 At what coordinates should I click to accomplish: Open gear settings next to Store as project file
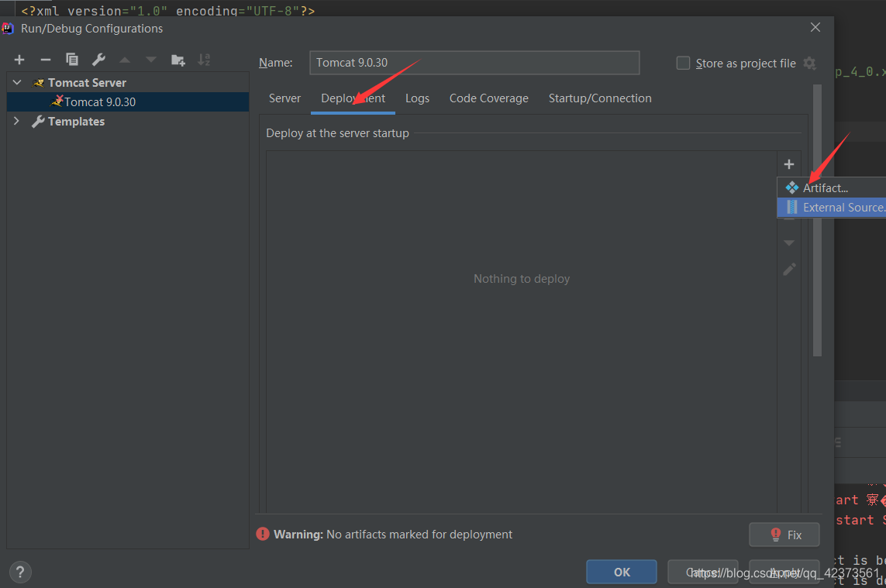tap(810, 64)
